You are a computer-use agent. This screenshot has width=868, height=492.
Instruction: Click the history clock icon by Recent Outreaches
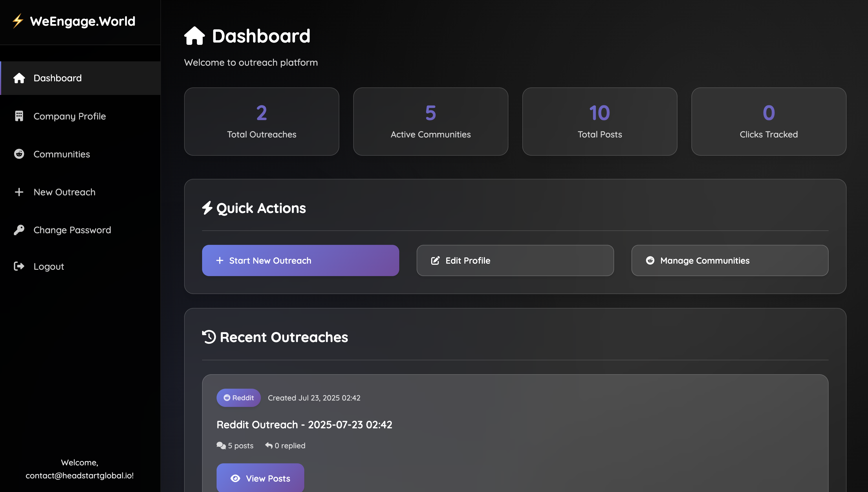point(209,337)
